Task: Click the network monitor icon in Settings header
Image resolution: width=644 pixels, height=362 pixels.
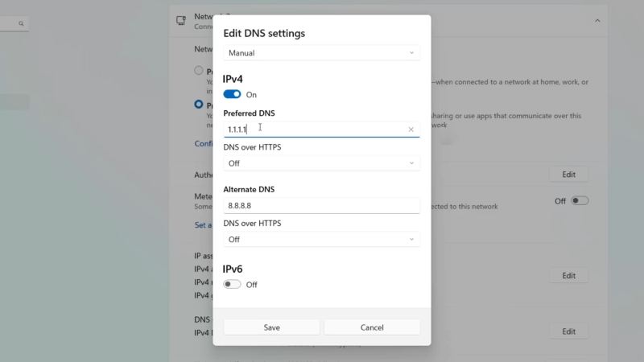Action: (x=181, y=21)
